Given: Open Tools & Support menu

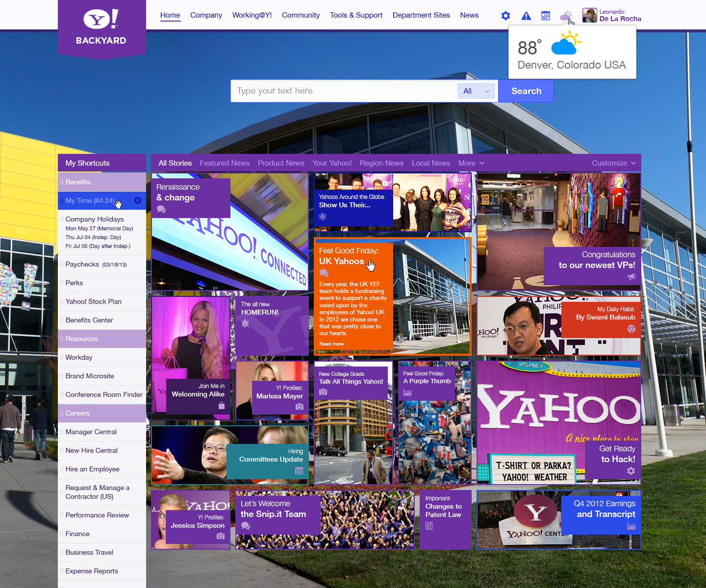Looking at the screenshot, I should click(356, 15).
